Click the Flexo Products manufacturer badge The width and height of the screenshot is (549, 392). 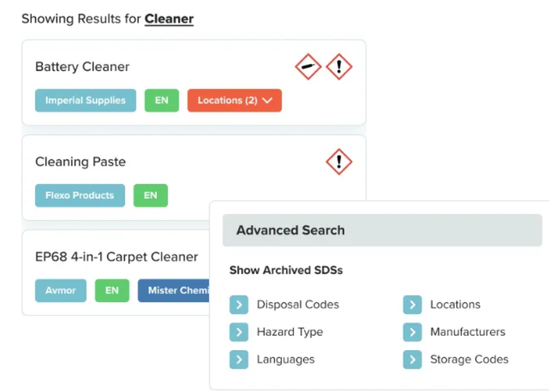[x=80, y=195]
